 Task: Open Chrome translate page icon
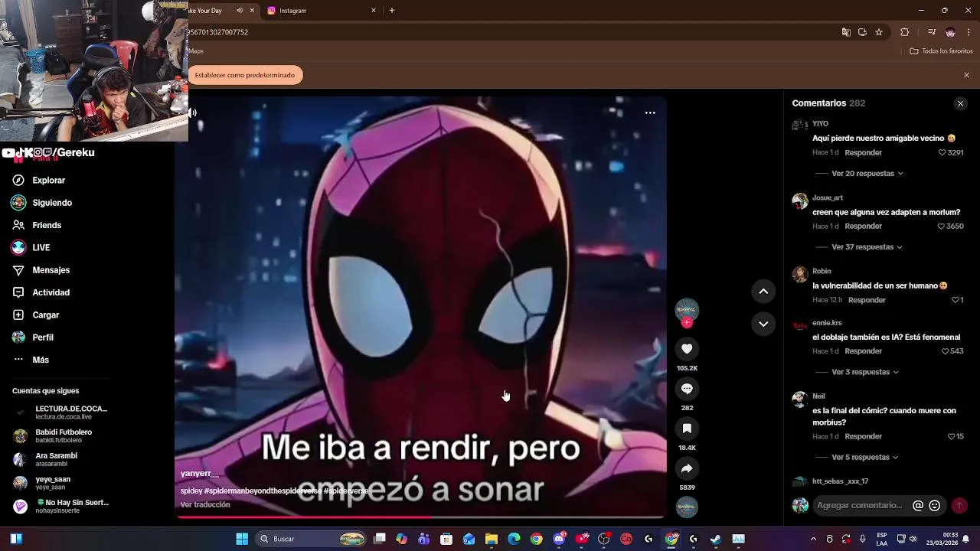tap(846, 32)
